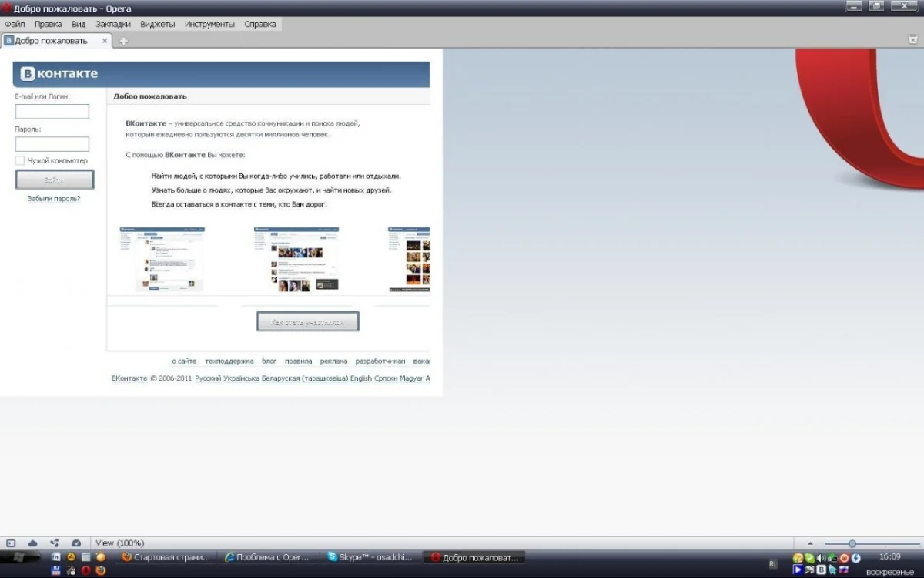This screenshot has height=578, width=924.
Task: Tick the Чужой компьютер checkbox
Action: [x=20, y=160]
